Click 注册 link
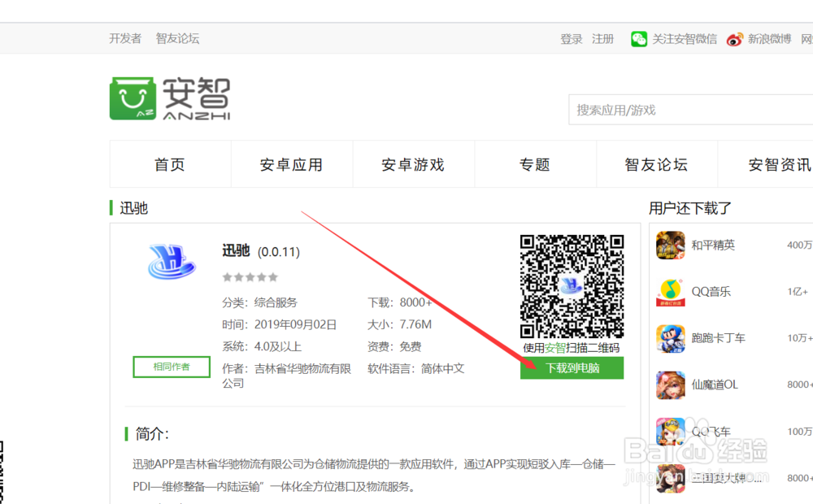The height and width of the screenshot is (504, 813). tap(602, 39)
